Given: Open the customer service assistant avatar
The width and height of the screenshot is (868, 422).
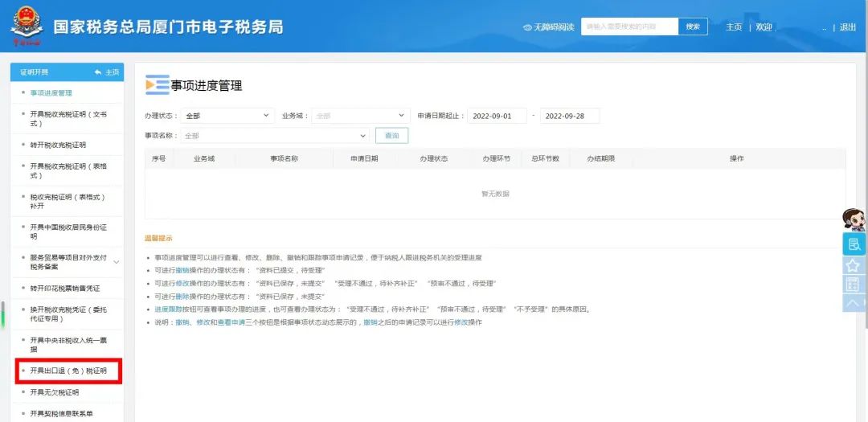Looking at the screenshot, I should coord(853,219).
